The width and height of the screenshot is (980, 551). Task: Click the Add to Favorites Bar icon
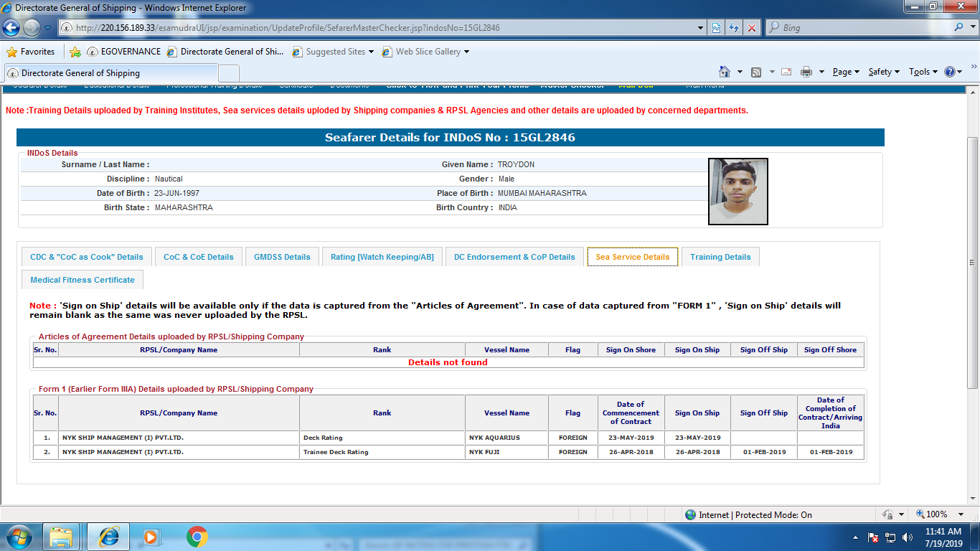[x=75, y=52]
